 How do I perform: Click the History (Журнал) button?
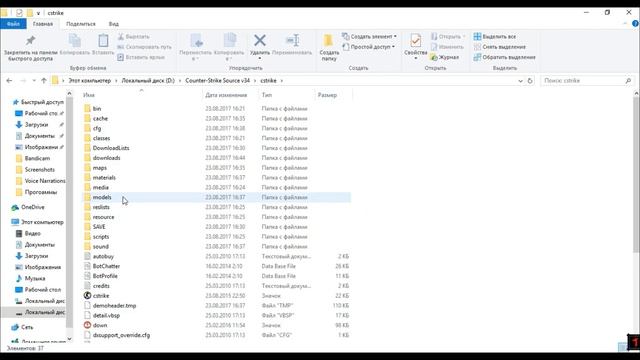click(445, 58)
